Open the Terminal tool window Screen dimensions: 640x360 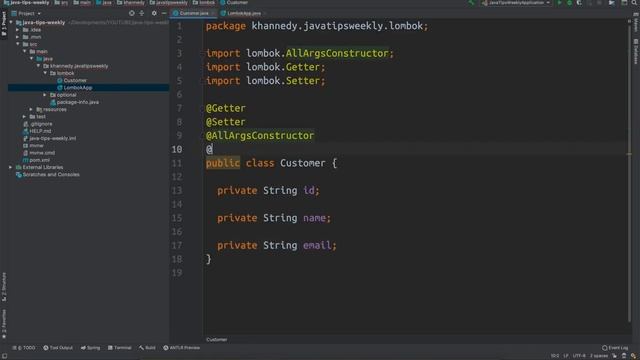click(120, 348)
